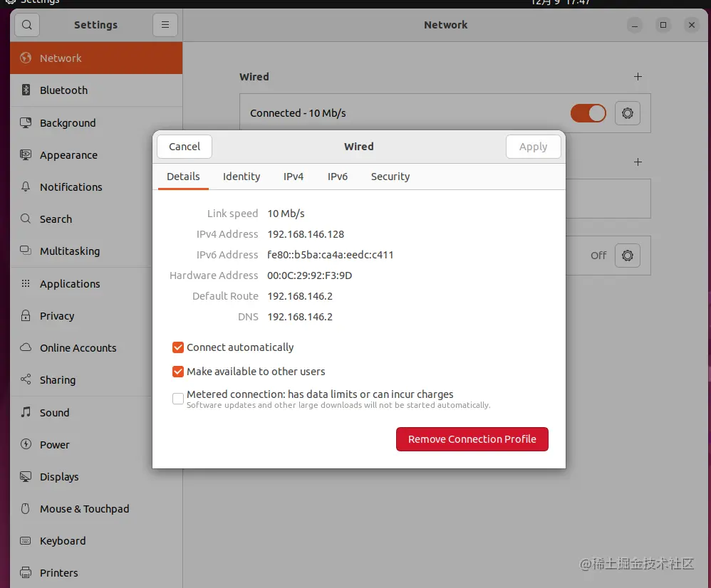The height and width of the screenshot is (588, 711).
Task: Click the Mouse & Touchpad icon
Action: (x=26, y=508)
